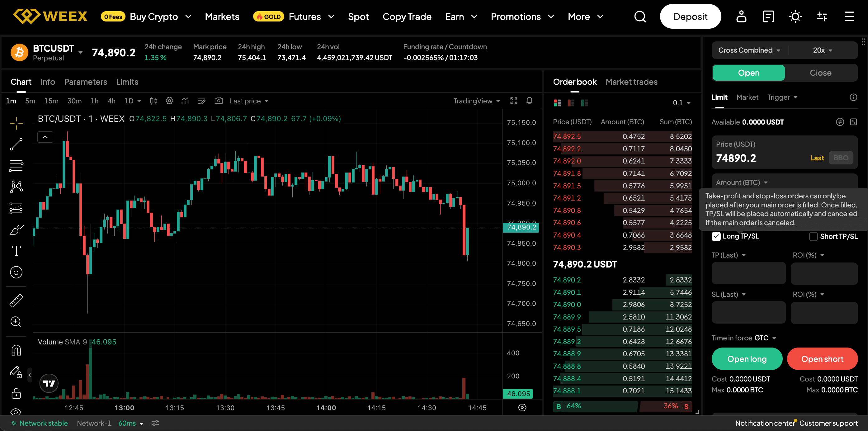Image resolution: width=868 pixels, height=431 pixels.
Task: Select the Open position toggle
Action: pyautogui.click(x=748, y=73)
